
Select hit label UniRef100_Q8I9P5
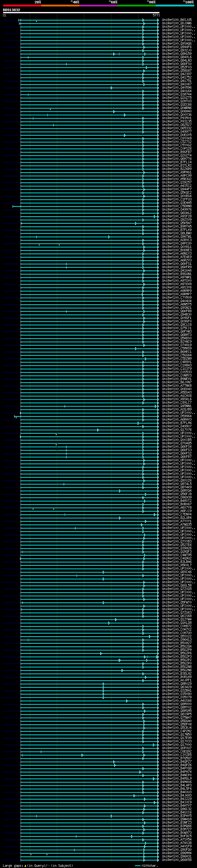(177, 714)
